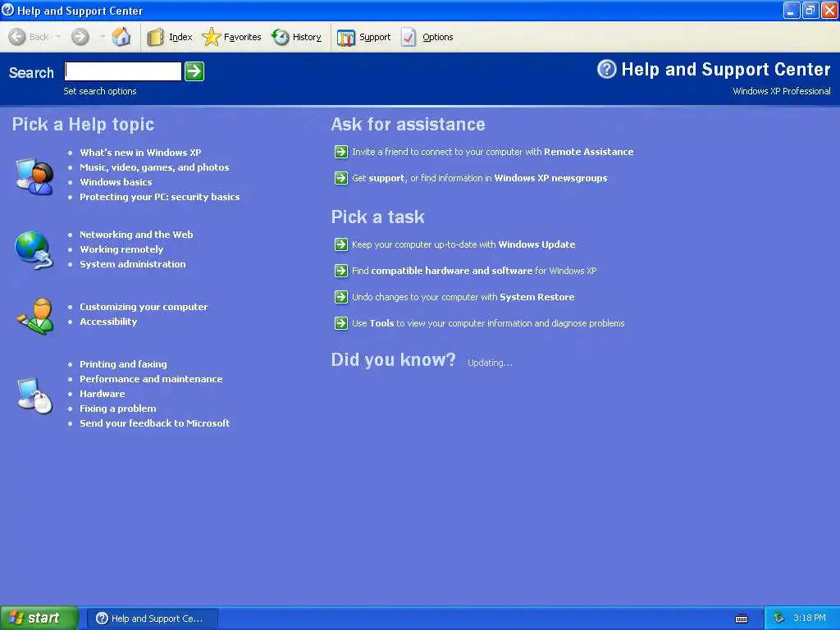Click the person customizing group icon
840x630 pixels.
(35, 316)
